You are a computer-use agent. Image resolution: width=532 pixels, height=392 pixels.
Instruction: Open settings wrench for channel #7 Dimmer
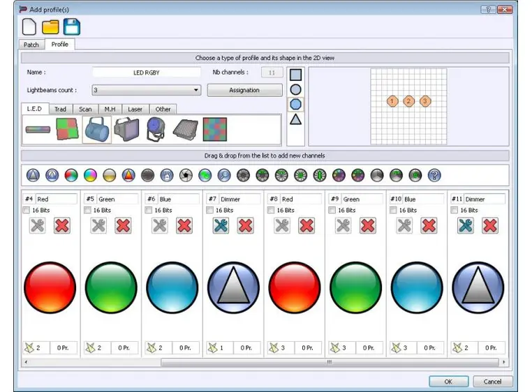(x=221, y=225)
